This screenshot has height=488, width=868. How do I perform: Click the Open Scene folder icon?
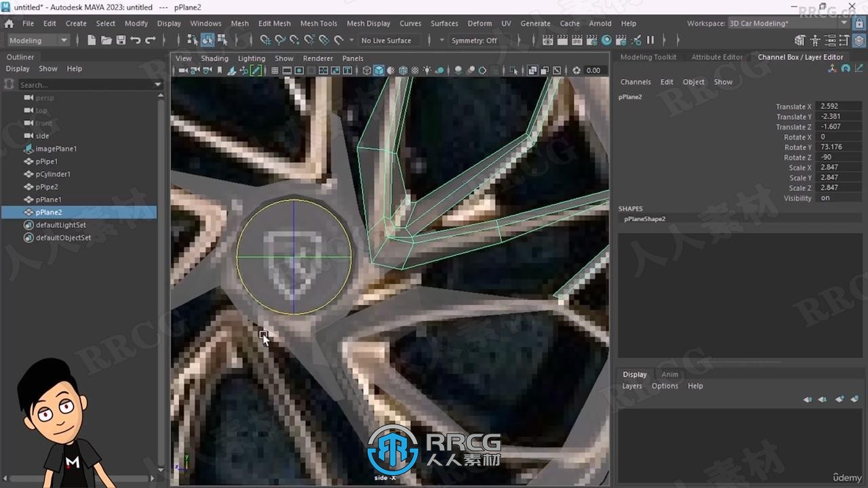(x=106, y=40)
